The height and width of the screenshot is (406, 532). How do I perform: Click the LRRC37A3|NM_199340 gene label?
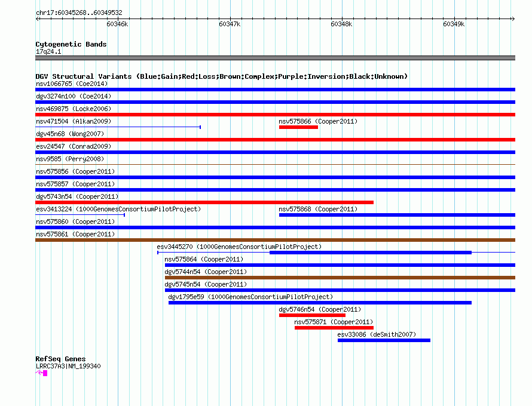[68, 366]
